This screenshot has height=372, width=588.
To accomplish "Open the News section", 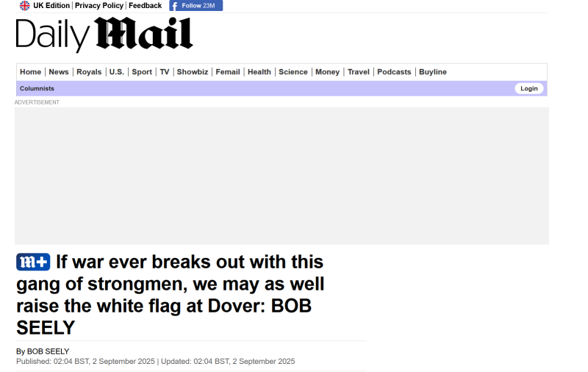I will 59,72.
